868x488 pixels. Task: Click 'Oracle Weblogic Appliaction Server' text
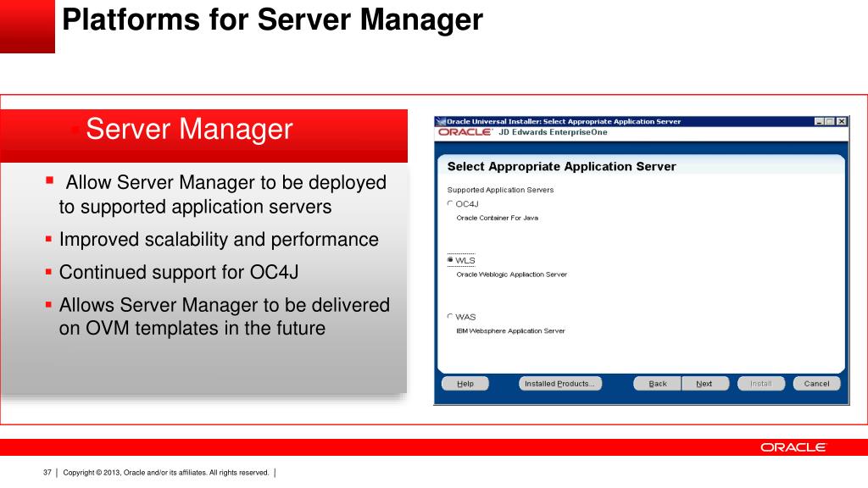coord(511,274)
